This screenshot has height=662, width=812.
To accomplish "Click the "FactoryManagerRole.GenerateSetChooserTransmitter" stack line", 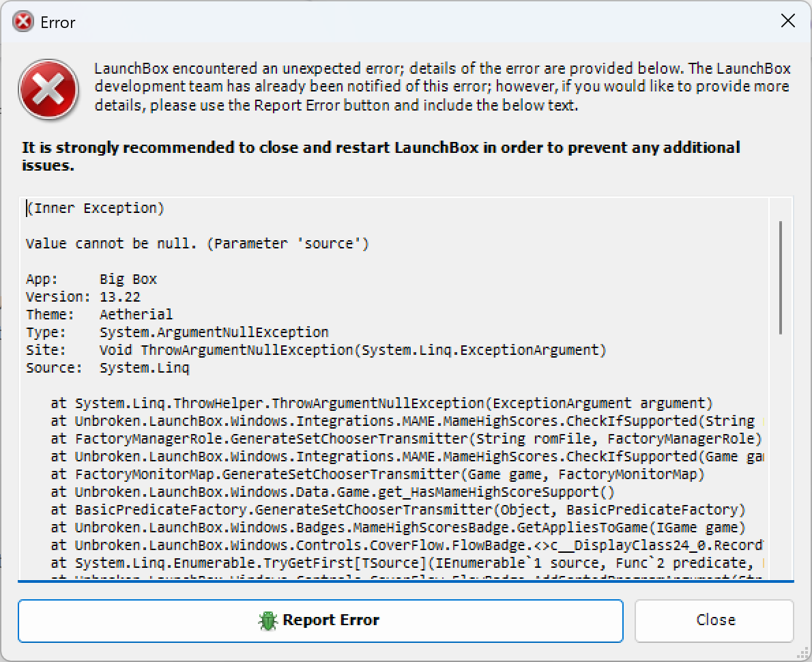I will [407, 439].
